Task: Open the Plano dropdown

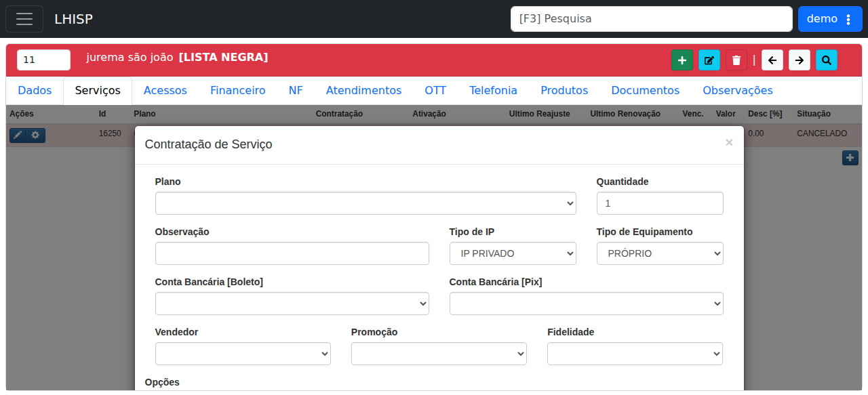Action: click(x=366, y=203)
